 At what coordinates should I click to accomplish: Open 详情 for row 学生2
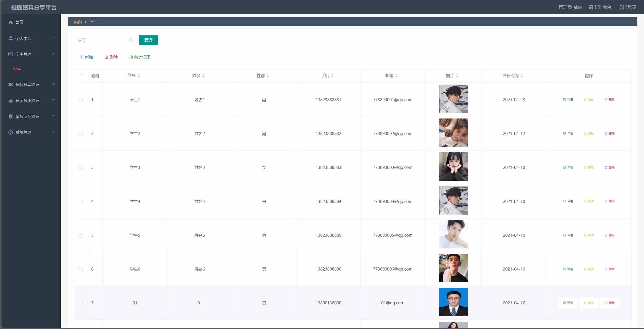[568, 133]
